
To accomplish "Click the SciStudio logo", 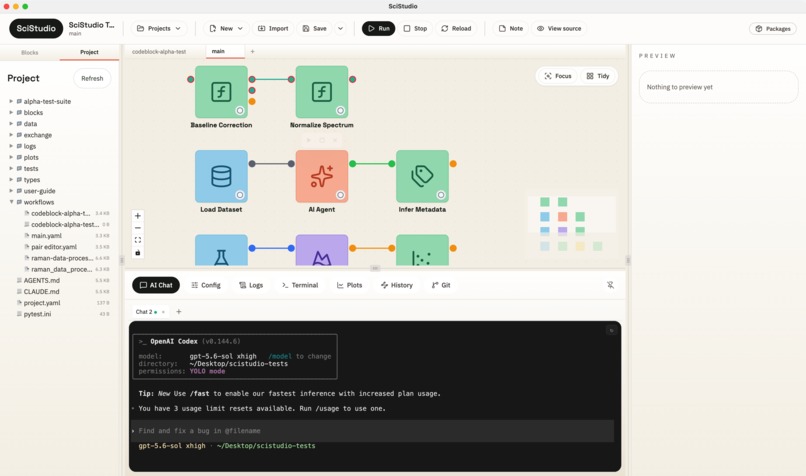I will [36, 28].
